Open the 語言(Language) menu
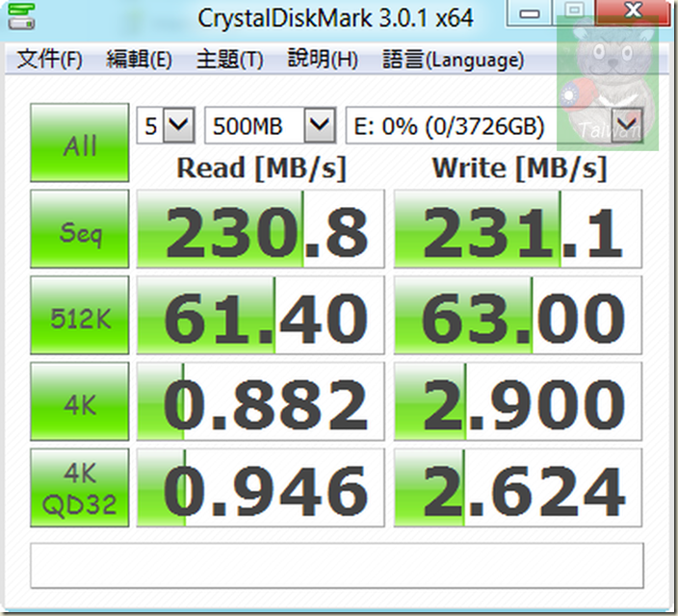This screenshot has height=616, width=678. (x=454, y=60)
